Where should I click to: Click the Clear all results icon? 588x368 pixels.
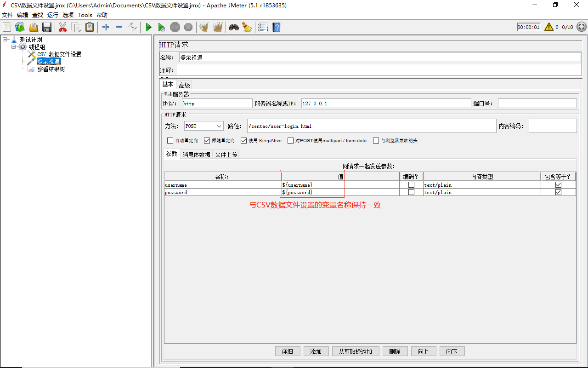pos(217,27)
